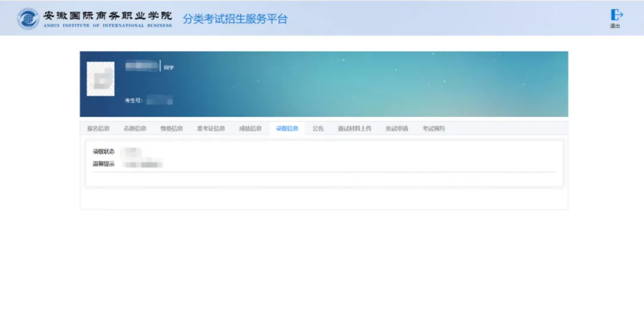Click the 录取状态 label

pos(104,151)
